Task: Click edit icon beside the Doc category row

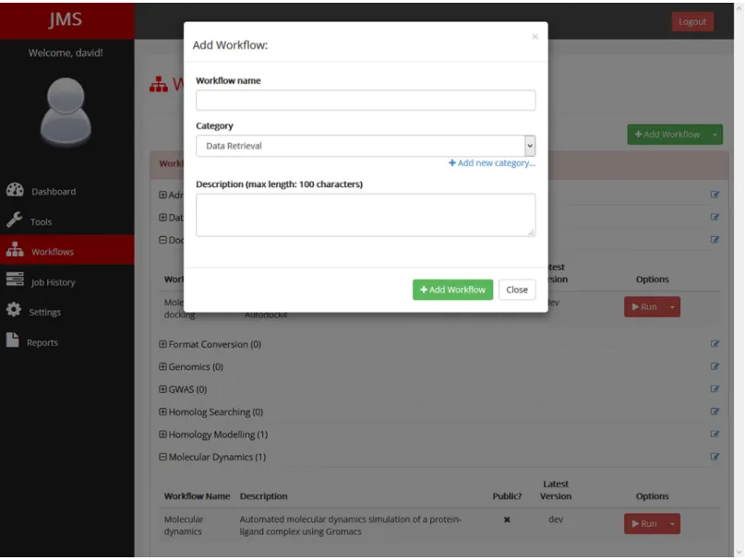Action: 715,240
